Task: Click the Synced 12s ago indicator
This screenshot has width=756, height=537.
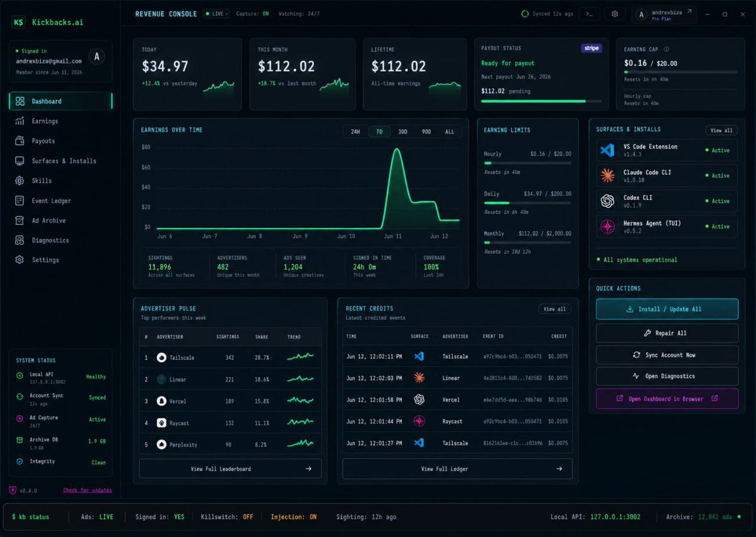Action: pos(547,14)
